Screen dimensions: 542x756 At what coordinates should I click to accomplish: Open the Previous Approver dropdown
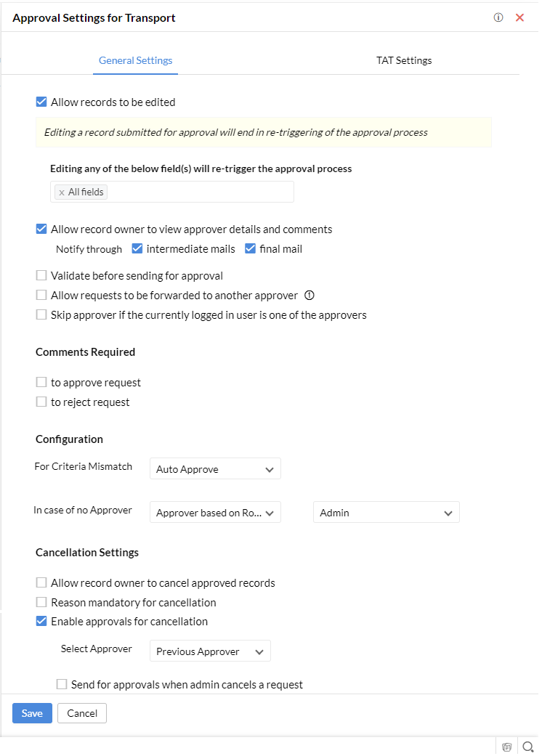pyautogui.click(x=210, y=651)
